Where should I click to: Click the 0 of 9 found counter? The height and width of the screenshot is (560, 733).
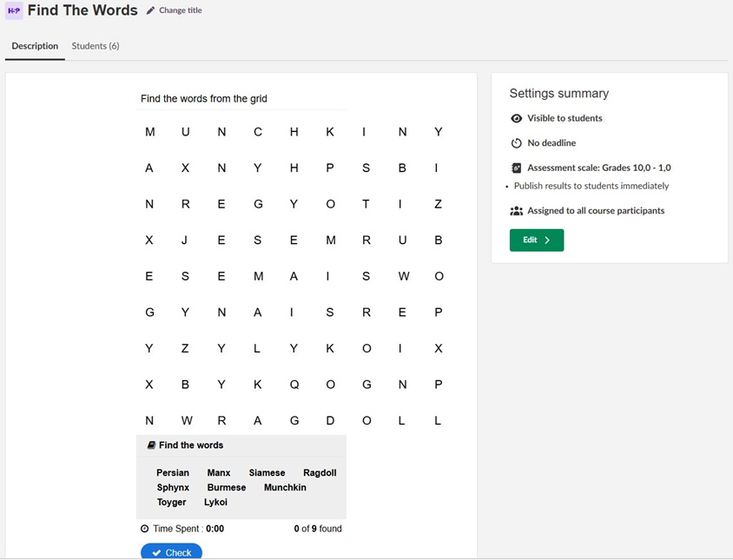click(318, 529)
